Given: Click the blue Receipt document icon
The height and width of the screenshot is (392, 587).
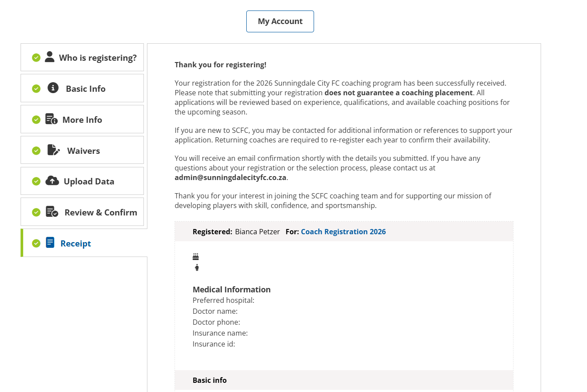Looking at the screenshot, I should point(50,243).
